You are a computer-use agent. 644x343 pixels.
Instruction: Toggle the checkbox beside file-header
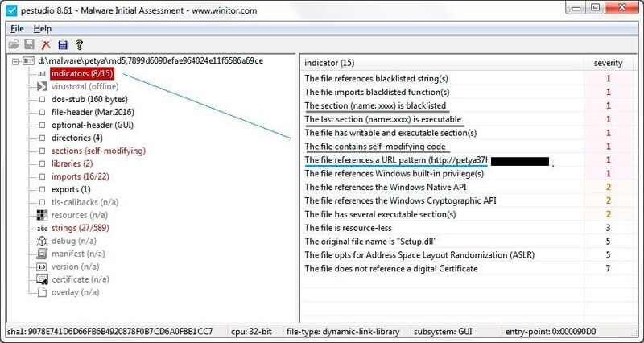point(42,112)
